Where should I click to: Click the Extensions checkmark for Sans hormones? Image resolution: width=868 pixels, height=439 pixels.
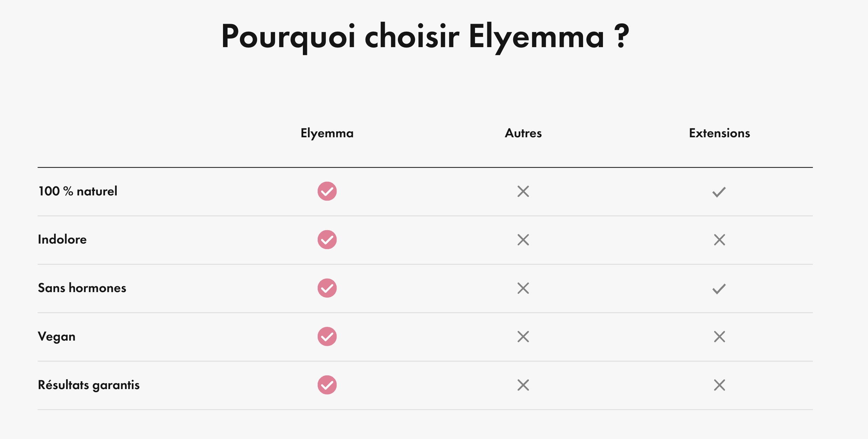(719, 289)
